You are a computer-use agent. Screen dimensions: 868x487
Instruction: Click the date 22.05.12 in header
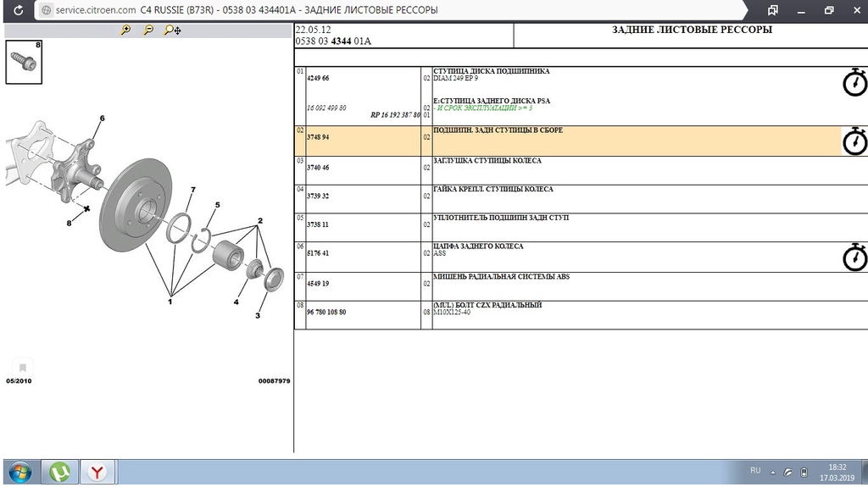pos(314,30)
